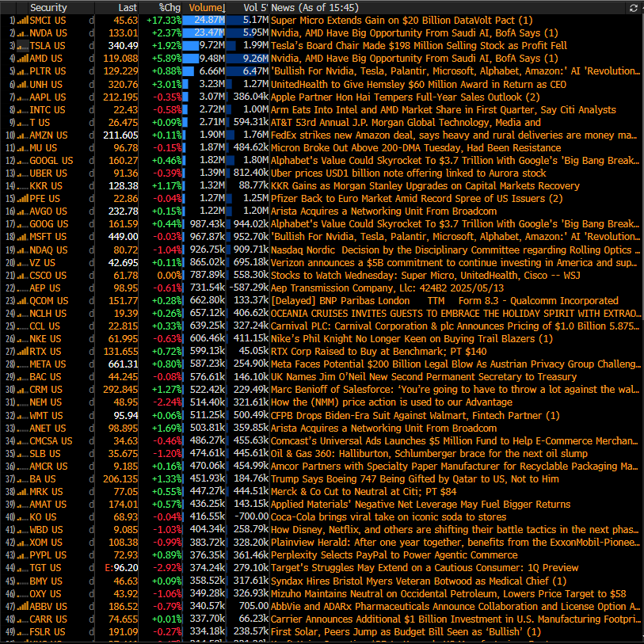Click the signal bars icon beside PLTR US
Image resolution: width=644 pixels, height=644 pixels.
pyautogui.click(x=23, y=71)
